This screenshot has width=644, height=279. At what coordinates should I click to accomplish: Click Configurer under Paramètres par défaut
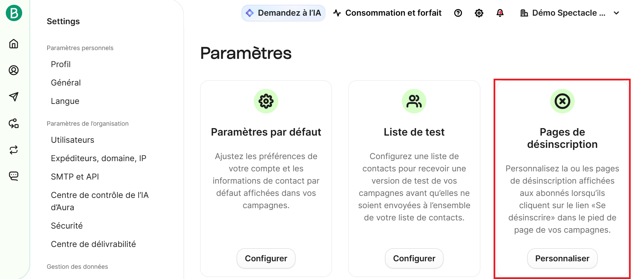266,258
